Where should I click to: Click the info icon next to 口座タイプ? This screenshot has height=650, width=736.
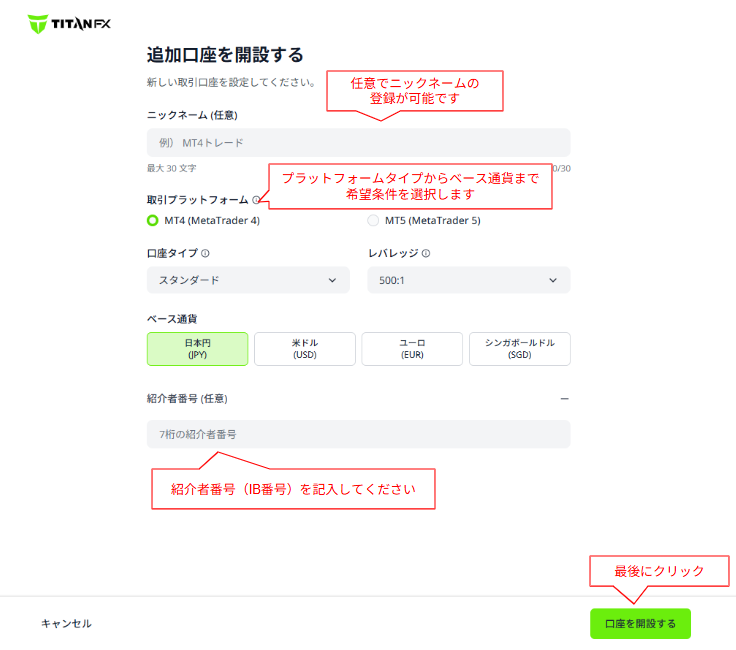[205, 253]
